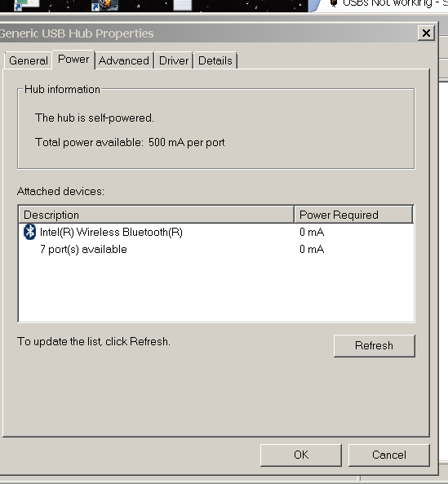Click the Bluetooth icon beside Intel Wireless entry
Image resolution: width=448 pixels, height=484 pixels.
[29, 232]
